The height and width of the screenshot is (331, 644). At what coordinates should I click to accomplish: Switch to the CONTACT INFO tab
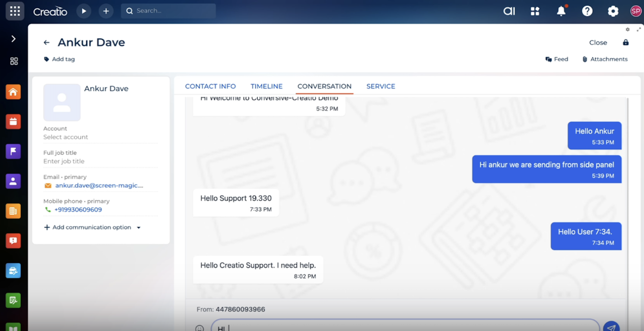tap(210, 86)
